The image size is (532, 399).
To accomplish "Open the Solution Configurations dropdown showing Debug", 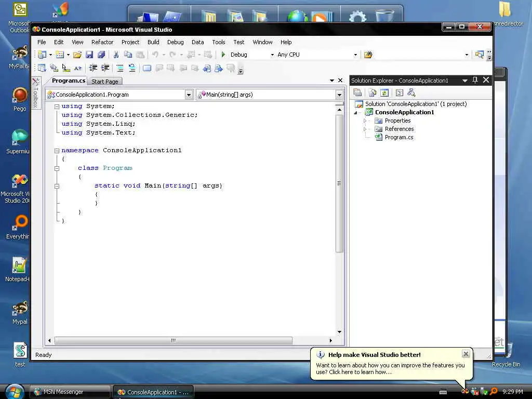I will [x=272, y=55].
